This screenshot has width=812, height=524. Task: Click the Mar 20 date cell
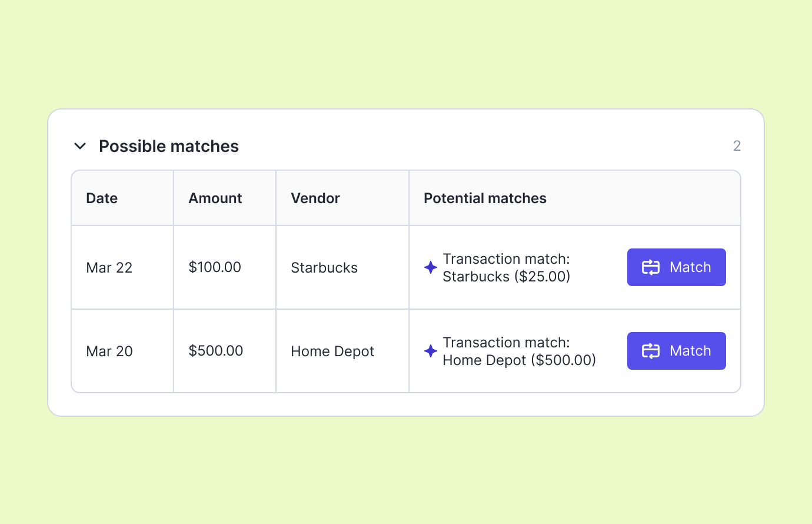coord(109,351)
